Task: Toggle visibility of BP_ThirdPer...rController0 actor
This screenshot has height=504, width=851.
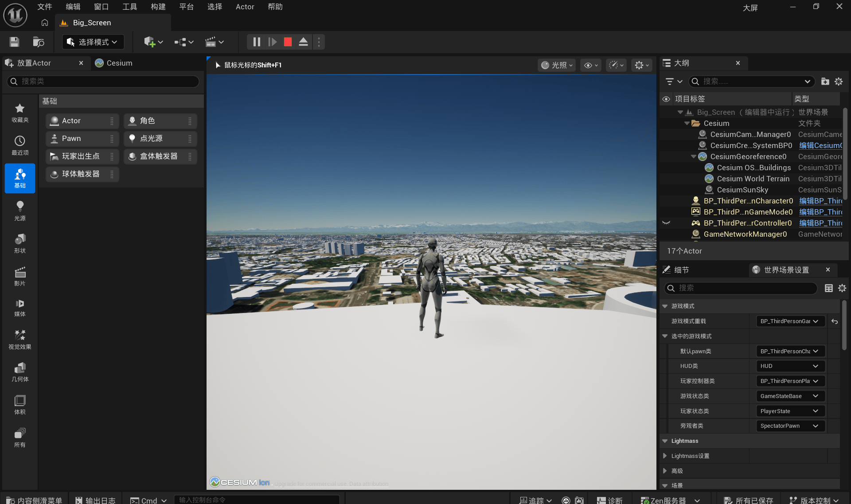Action: point(666,223)
